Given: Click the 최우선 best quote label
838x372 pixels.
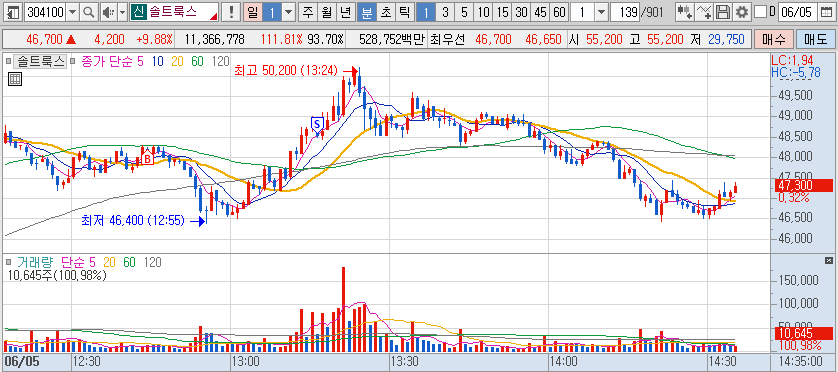Looking at the screenshot, I should pos(447,39).
